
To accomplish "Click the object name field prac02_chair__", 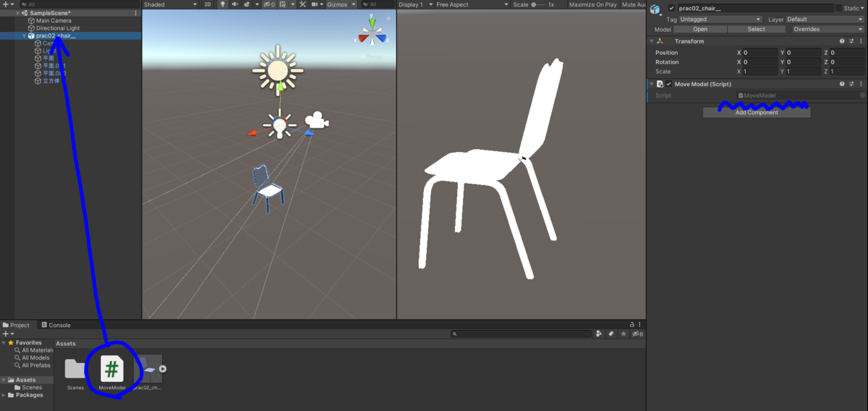I will point(755,8).
